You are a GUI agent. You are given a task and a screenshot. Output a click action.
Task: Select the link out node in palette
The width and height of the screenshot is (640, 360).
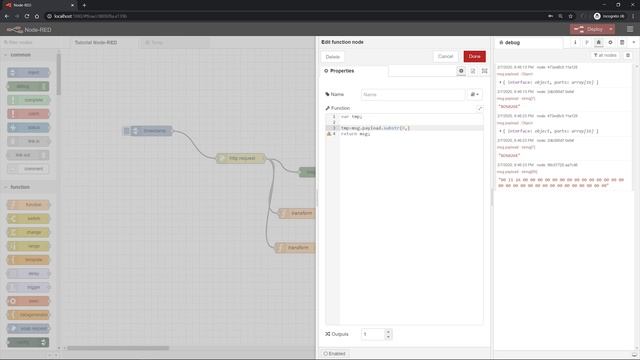pos(28,155)
